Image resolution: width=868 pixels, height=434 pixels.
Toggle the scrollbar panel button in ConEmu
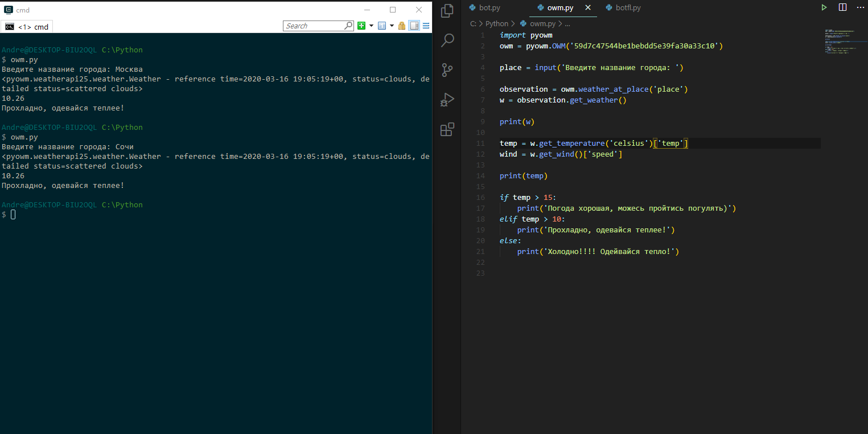414,26
